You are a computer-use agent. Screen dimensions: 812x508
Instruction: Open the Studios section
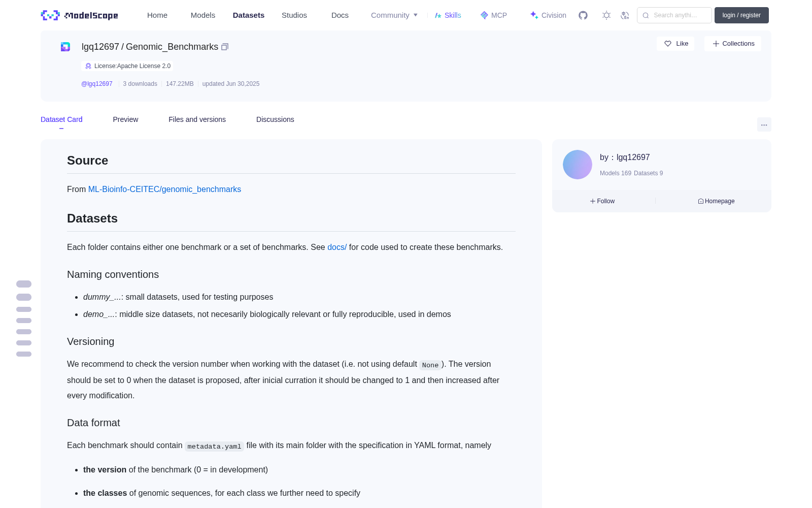(x=294, y=15)
